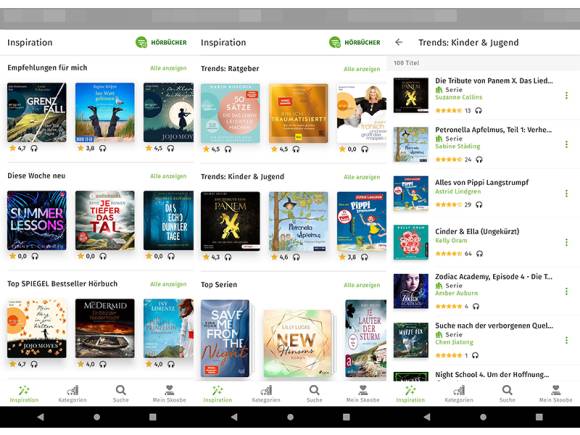580x435 pixels.
Task: Open Suche tab on the Trends: Ratgeber screen
Action: click(314, 394)
